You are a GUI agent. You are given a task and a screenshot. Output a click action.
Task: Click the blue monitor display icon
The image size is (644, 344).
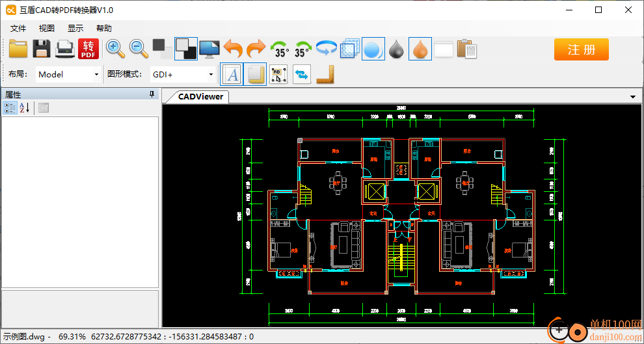tap(209, 49)
